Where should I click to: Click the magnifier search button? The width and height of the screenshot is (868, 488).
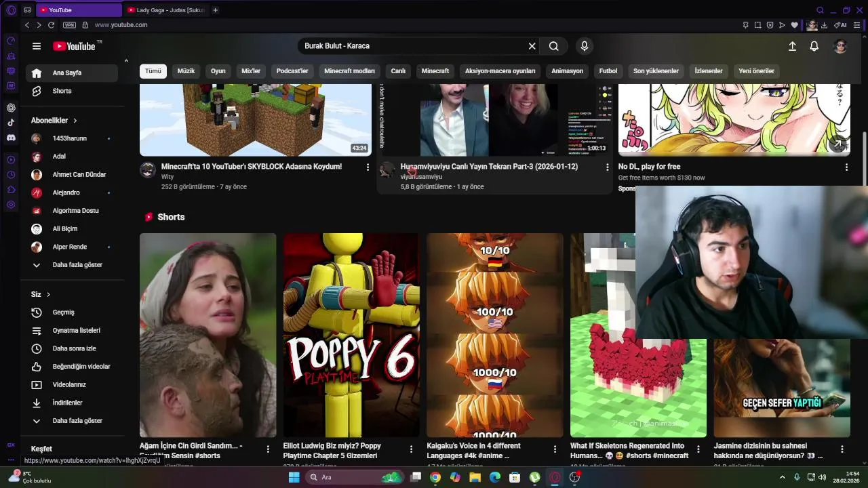[x=554, y=46]
